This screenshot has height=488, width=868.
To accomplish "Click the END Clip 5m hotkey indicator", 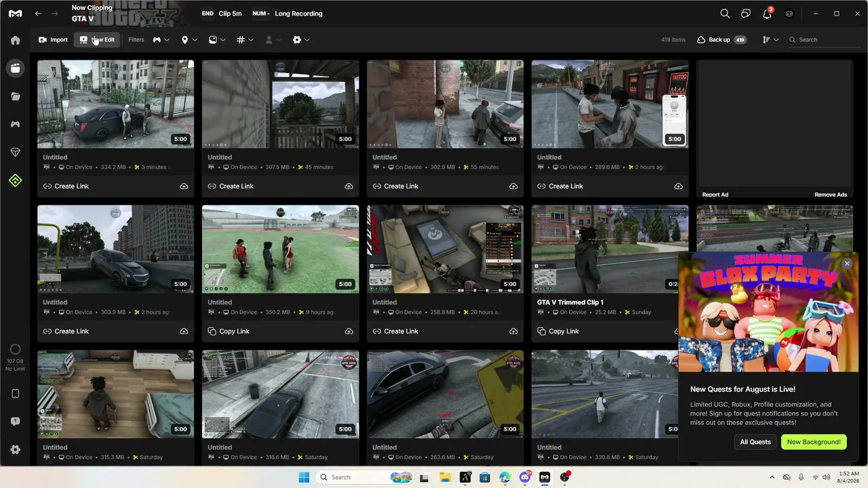I will click(x=222, y=14).
